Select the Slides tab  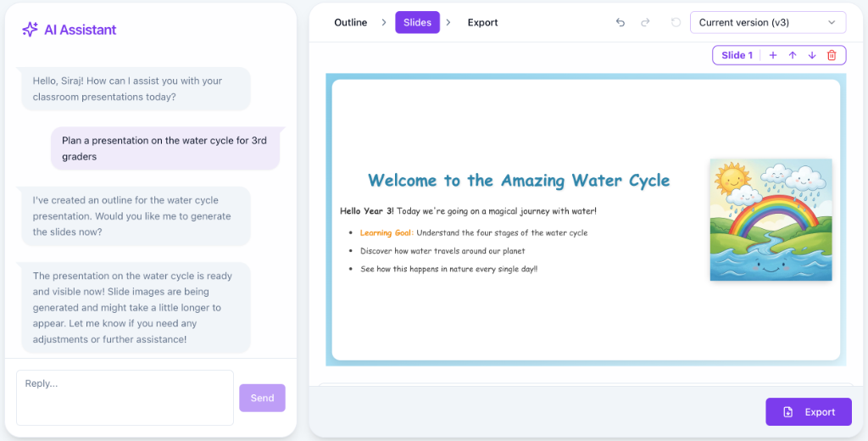[417, 23]
